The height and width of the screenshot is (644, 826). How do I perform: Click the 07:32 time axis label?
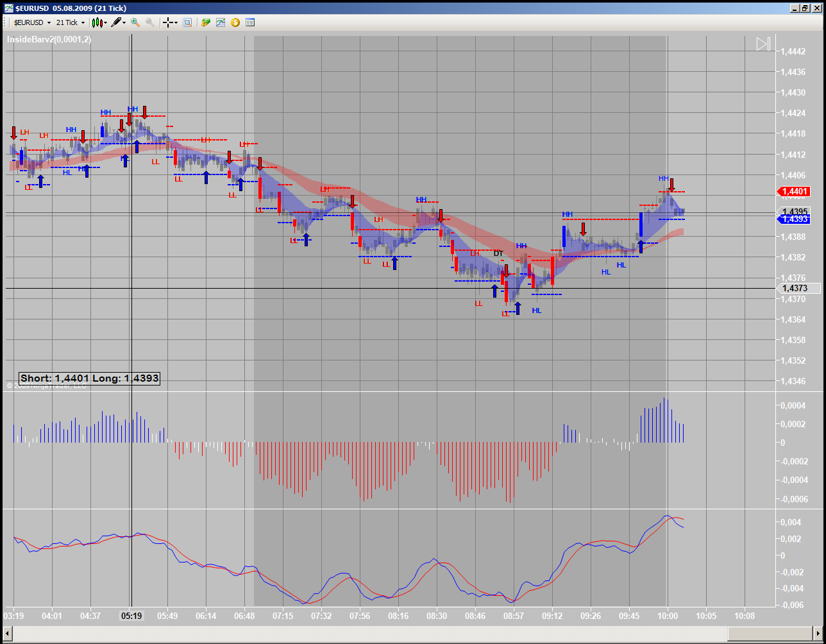coord(321,616)
